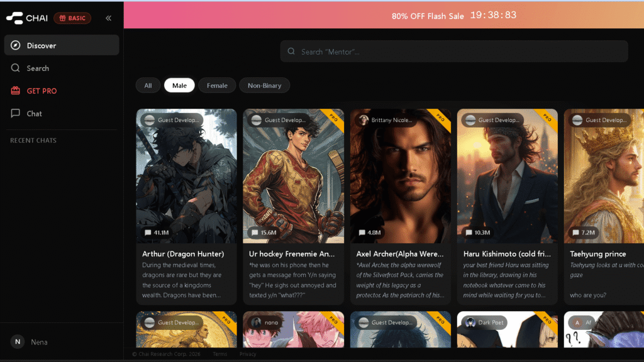Click the flash sale countdown timer
Viewport: 644px width, 362px height.
point(493,15)
